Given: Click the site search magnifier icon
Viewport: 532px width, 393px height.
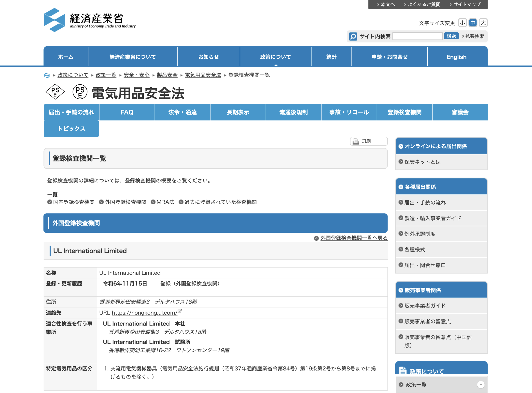Looking at the screenshot, I should click(x=353, y=37).
